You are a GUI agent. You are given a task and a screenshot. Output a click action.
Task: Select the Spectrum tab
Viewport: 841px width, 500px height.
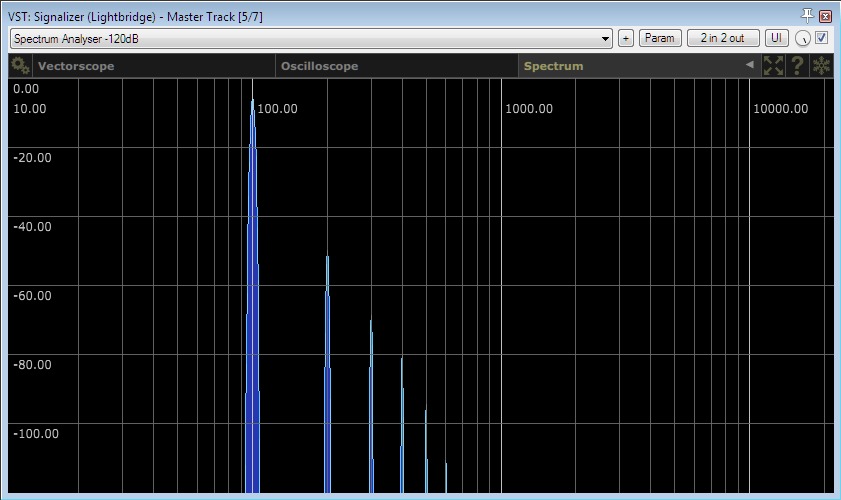tap(553, 66)
